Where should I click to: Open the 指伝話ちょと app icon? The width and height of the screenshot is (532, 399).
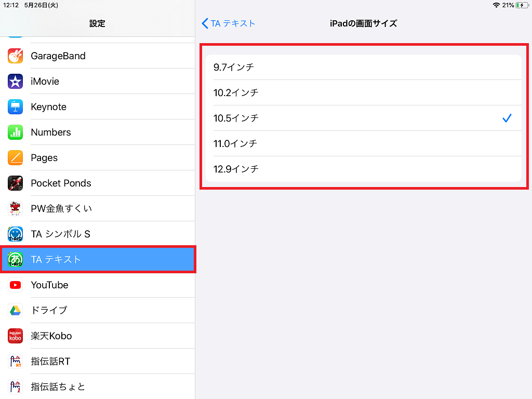click(x=15, y=387)
